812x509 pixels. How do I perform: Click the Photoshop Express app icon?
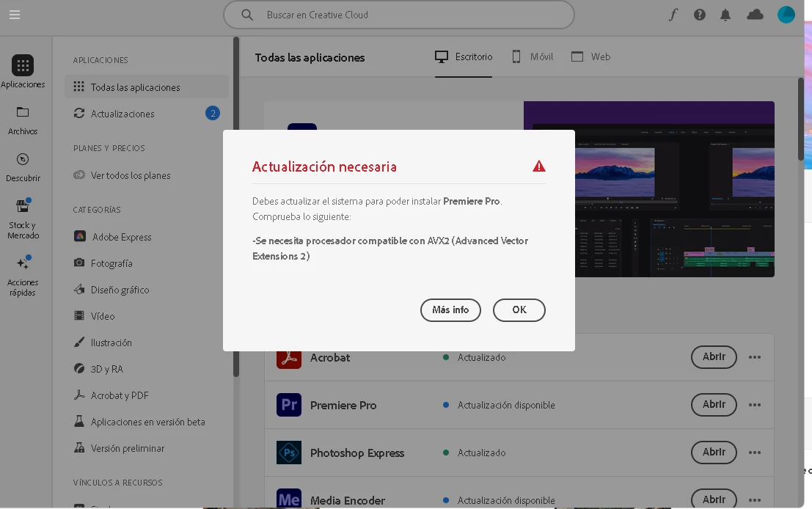(x=289, y=453)
